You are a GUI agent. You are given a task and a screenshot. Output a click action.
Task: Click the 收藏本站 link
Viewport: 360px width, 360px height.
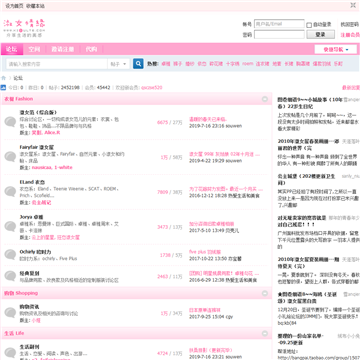coord(36,6)
